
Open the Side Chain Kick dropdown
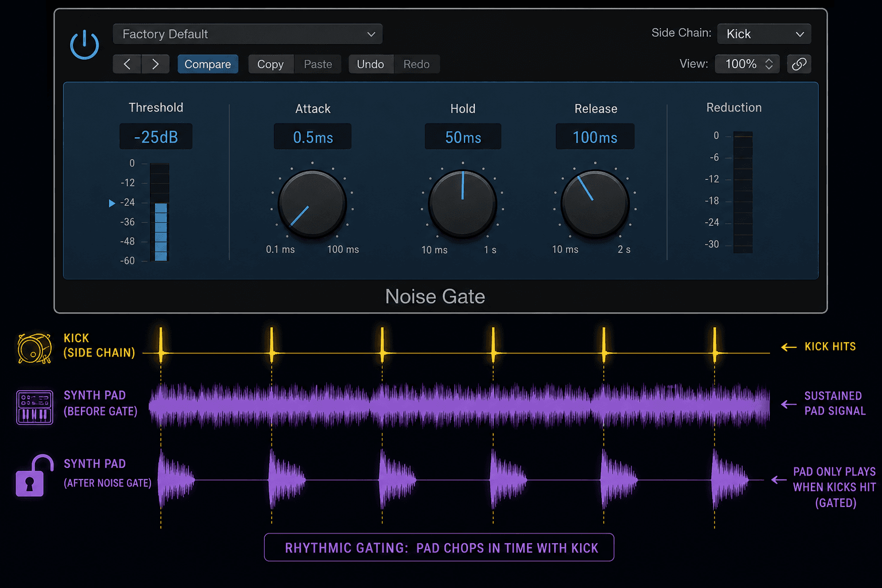tap(764, 34)
